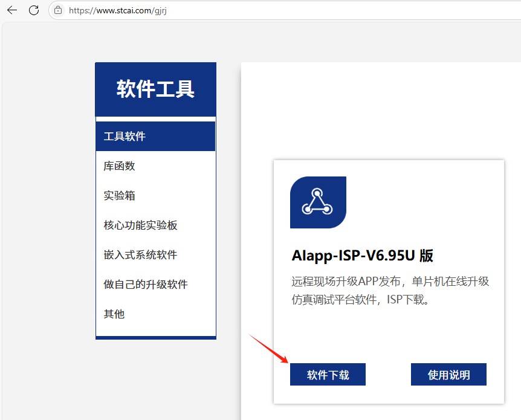Click the AIapp-ISP-V6.95U 版 title
This screenshot has width=521, height=420.
(362, 256)
